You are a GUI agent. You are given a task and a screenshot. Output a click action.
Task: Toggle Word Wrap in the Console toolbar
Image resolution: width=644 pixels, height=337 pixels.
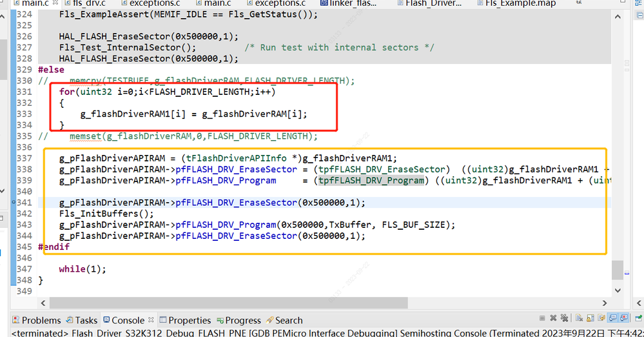(601, 318)
